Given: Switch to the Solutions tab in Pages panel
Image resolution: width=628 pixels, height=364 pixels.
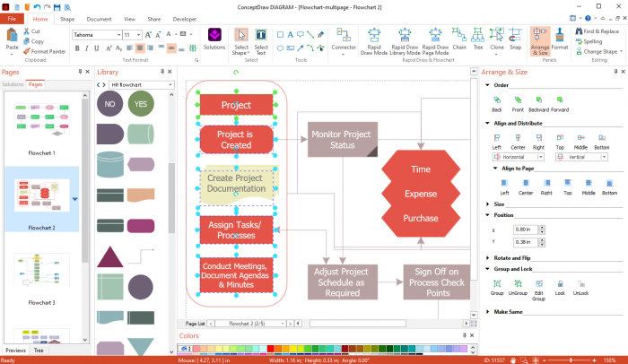Looking at the screenshot, I should coord(13,84).
